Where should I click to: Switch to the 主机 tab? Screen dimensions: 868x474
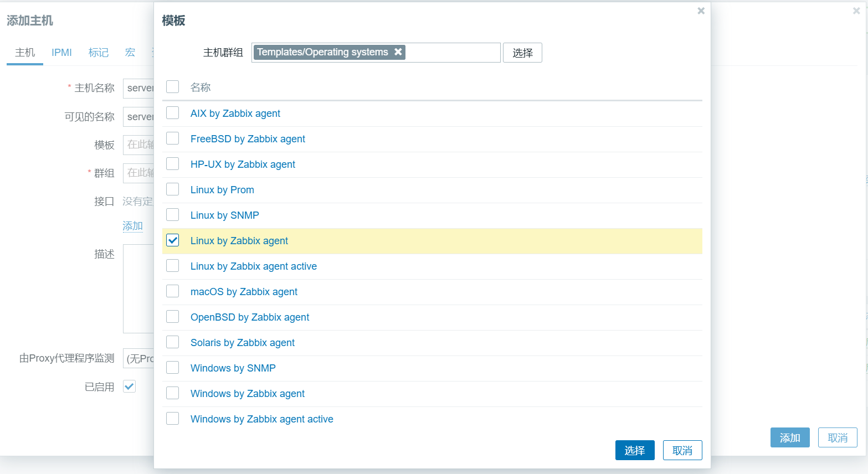tap(25, 53)
